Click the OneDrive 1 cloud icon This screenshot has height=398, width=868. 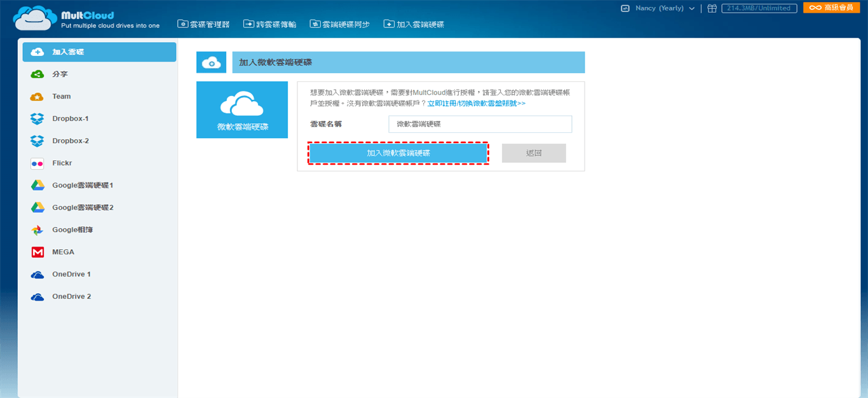pos(37,275)
